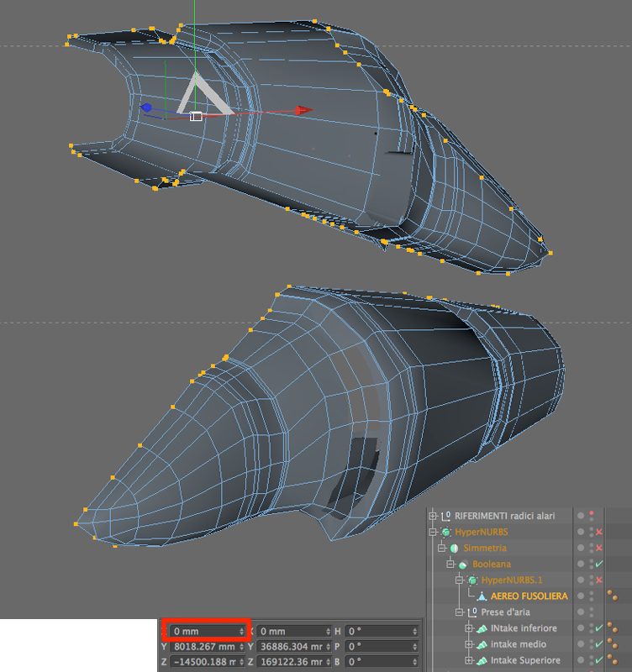The height and width of the screenshot is (672, 632).
Task: Enable the top HyperNURBS via its red X
Action: click(599, 532)
